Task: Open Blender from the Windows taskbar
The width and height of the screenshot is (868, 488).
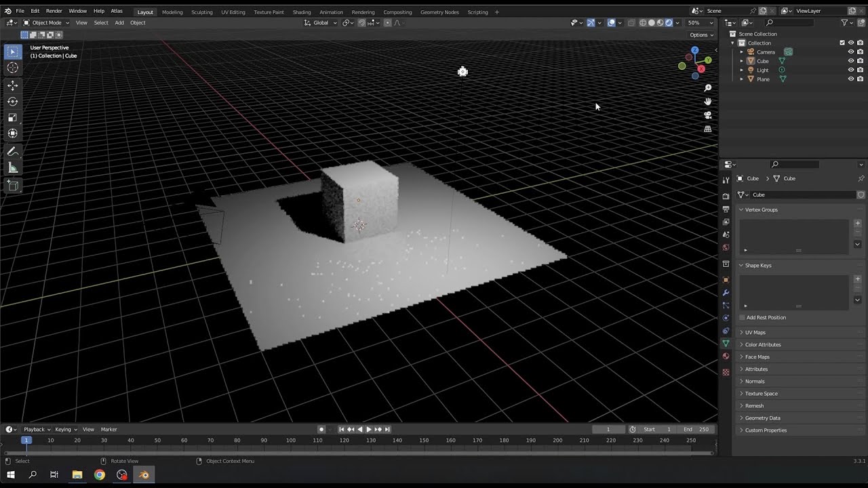Action: [x=144, y=475]
